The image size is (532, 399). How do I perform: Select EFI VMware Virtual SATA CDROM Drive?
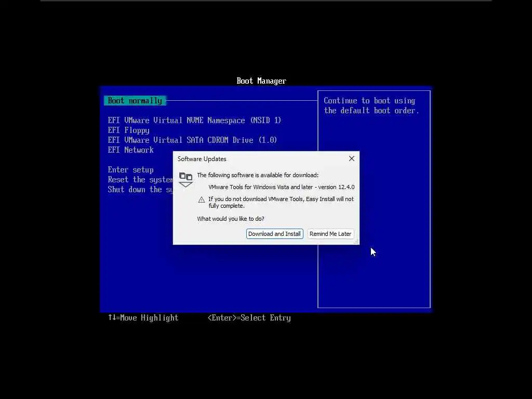click(192, 140)
